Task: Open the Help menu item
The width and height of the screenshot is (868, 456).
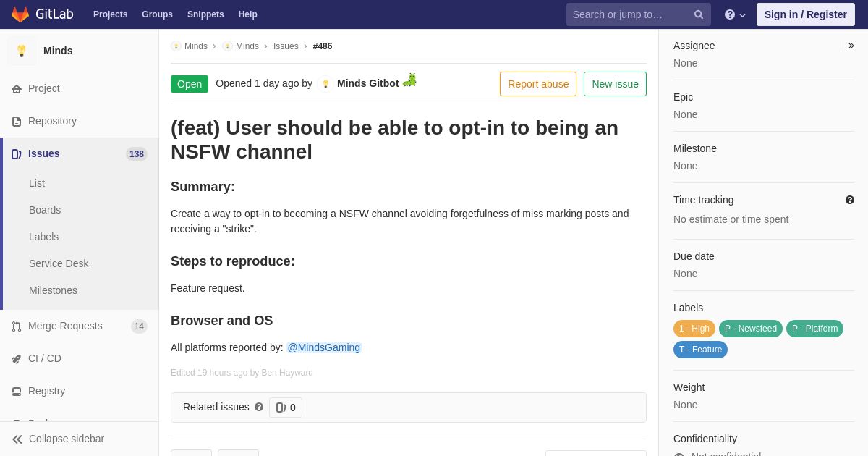Action: [248, 14]
